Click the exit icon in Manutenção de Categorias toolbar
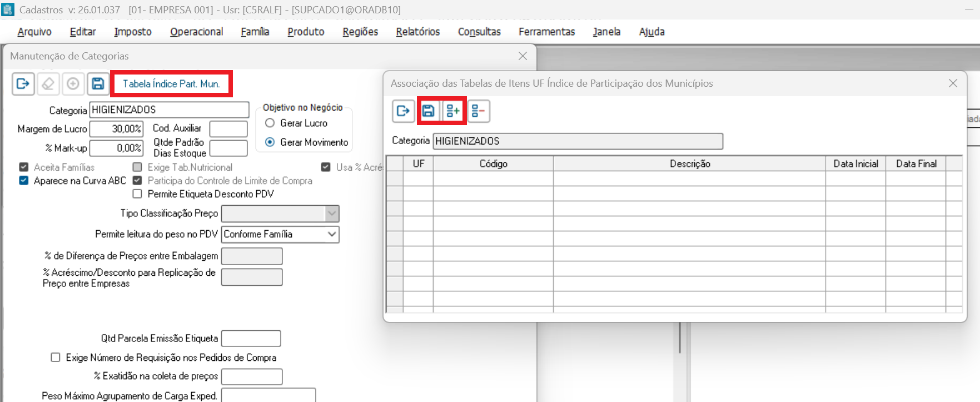This screenshot has width=980, height=402. click(x=23, y=84)
